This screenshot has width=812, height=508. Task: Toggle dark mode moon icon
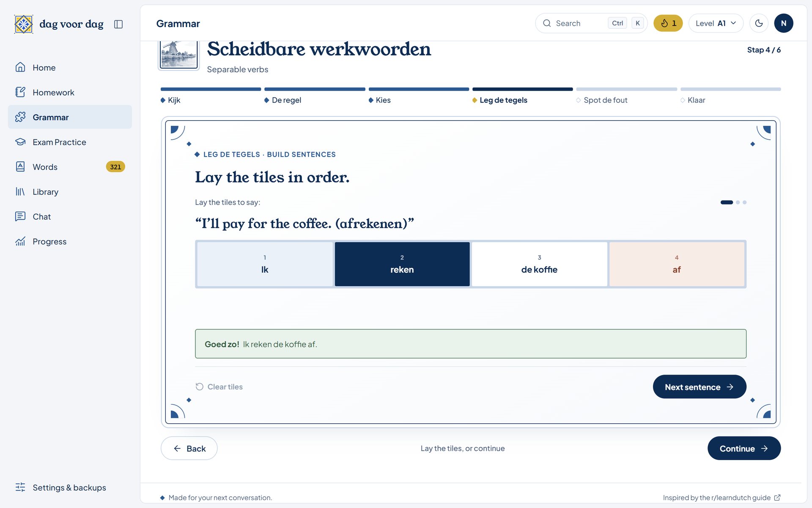point(759,23)
